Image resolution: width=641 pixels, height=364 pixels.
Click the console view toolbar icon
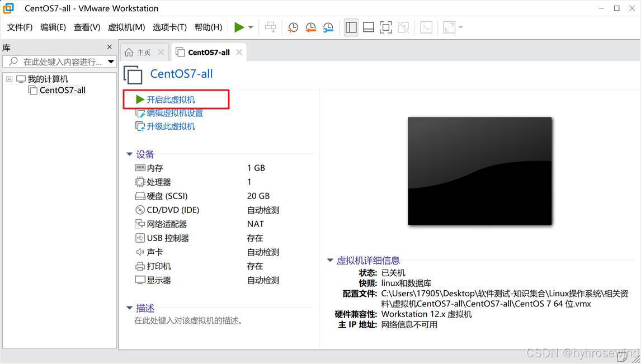pos(426,27)
